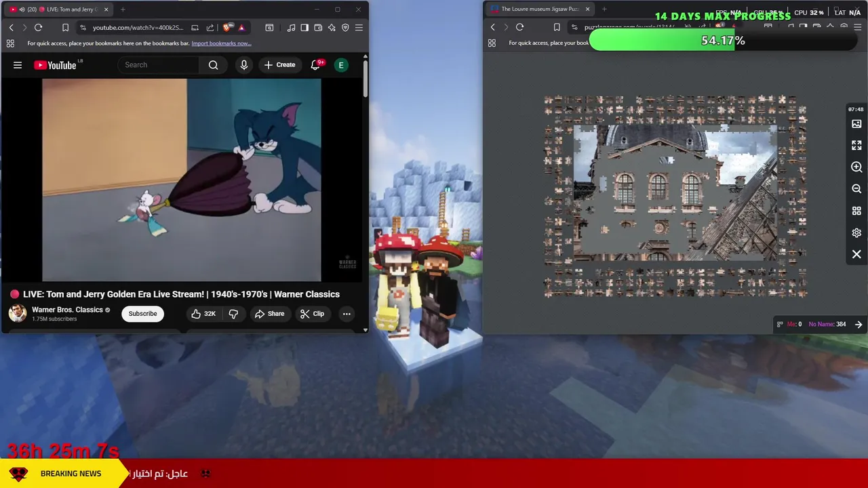This screenshot has height=488, width=868.
Task: Open the Brave Wallet icon
Action: 318,28
